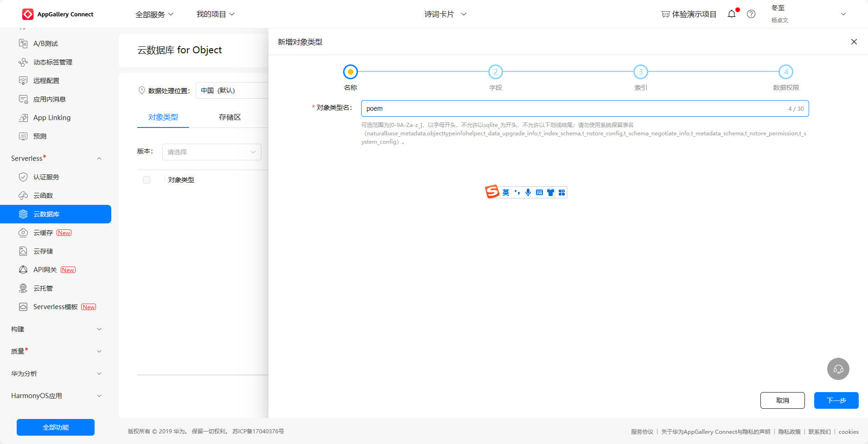Click the 取消 button
868x444 pixels.
783,400
